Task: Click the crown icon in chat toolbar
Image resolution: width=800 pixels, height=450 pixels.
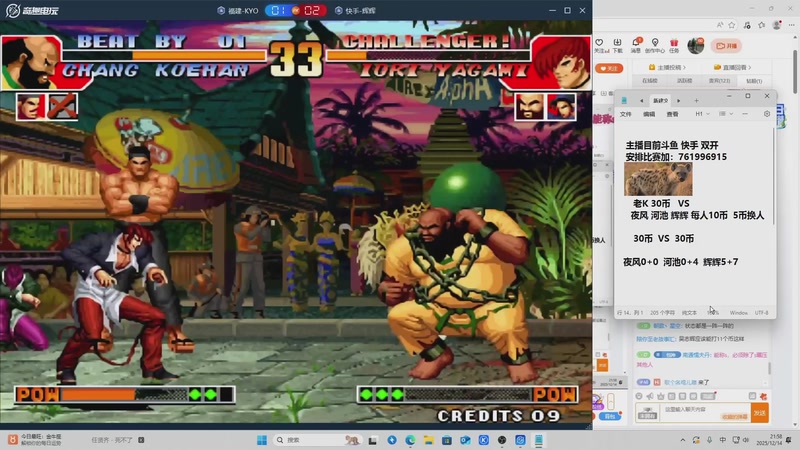Action: pyautogui.click(x=660, y=396)
